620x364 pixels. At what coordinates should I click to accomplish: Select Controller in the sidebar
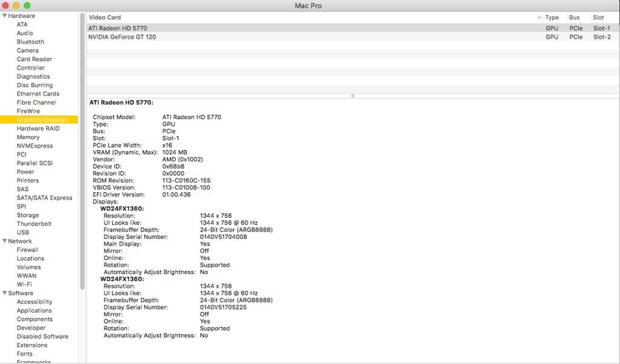(x=31, y=68)
